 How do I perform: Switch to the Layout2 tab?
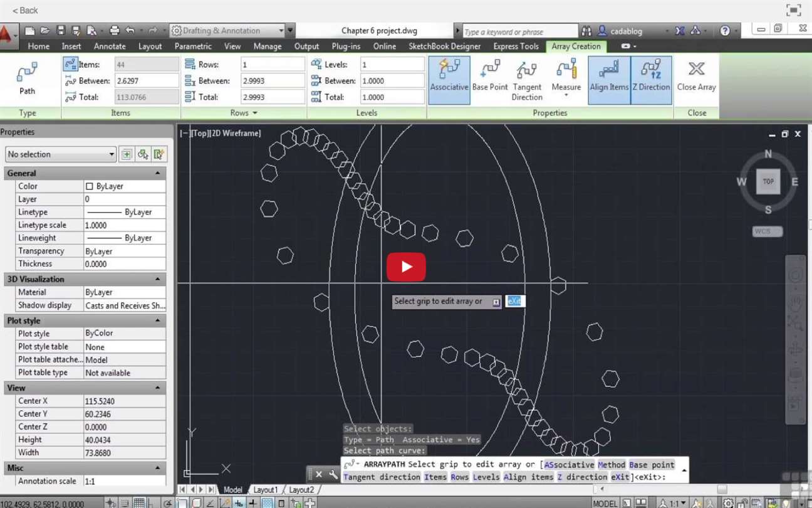[x=301, y=490]
